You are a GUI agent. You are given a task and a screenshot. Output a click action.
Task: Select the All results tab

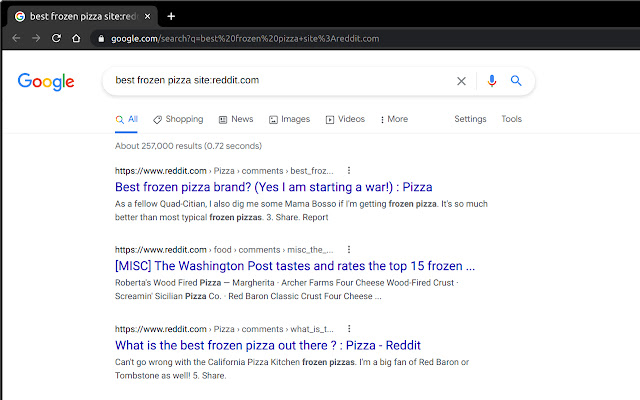pos(127,119)
